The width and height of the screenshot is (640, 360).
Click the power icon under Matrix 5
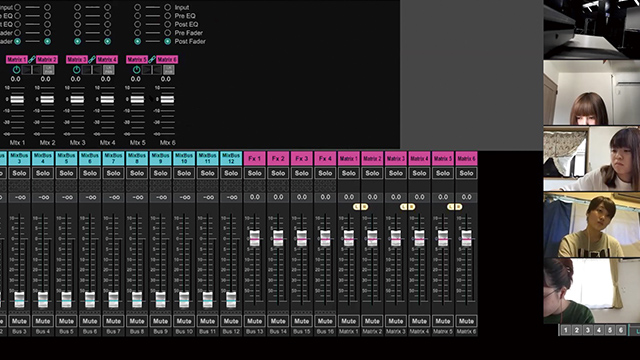coord(136,70)
